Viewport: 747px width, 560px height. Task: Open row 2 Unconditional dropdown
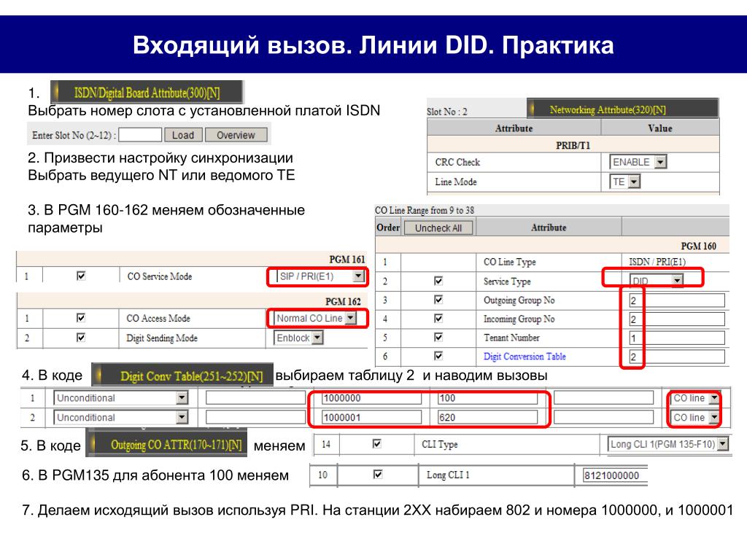click(120, 418)
